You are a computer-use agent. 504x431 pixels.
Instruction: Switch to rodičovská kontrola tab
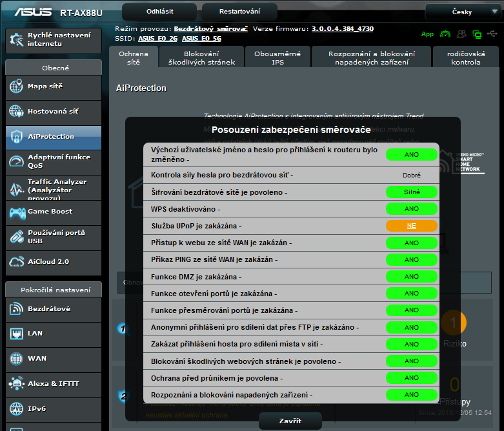click(465, 58)
